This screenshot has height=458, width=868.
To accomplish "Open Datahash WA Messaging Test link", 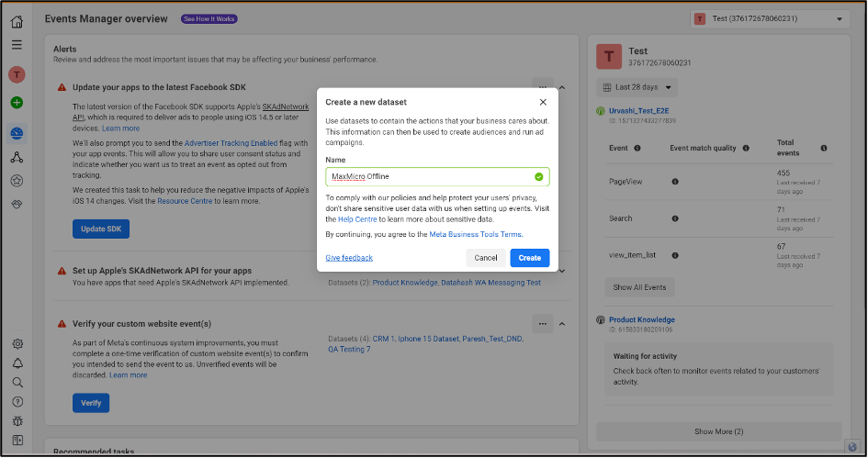I will 491,283.
